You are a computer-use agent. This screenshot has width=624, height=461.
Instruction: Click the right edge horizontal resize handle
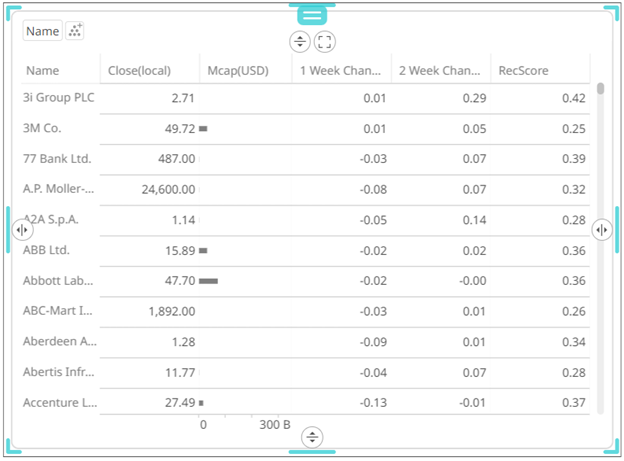click(602, 230)
